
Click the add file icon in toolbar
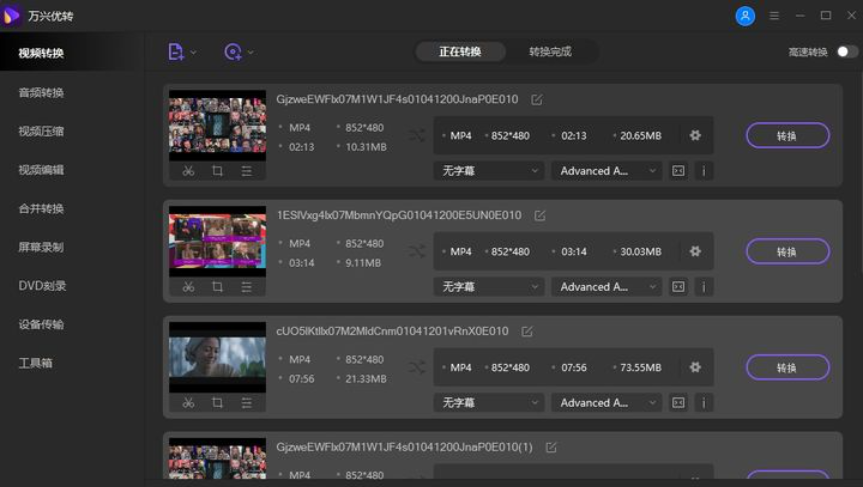[x=176, y=52]
